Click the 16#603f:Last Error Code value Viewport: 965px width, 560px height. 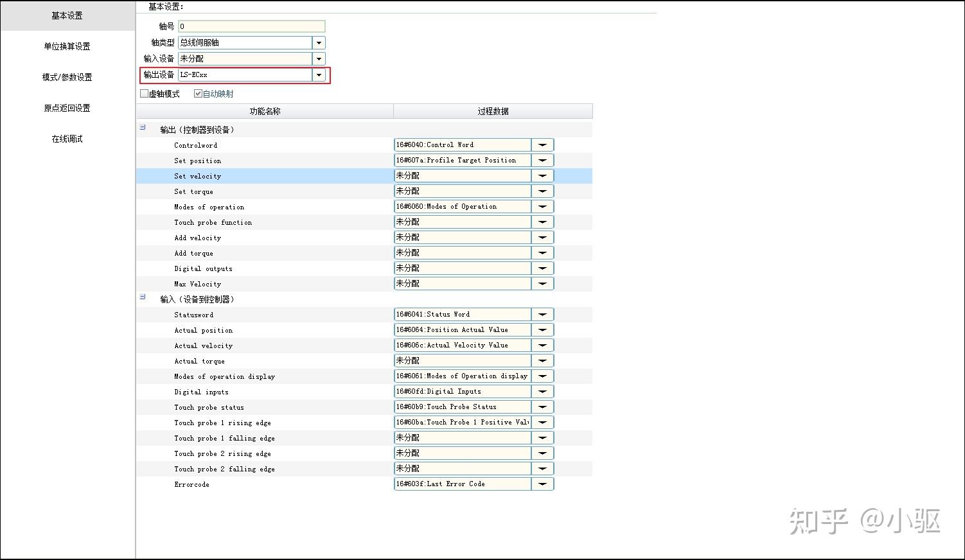[463, 484]
